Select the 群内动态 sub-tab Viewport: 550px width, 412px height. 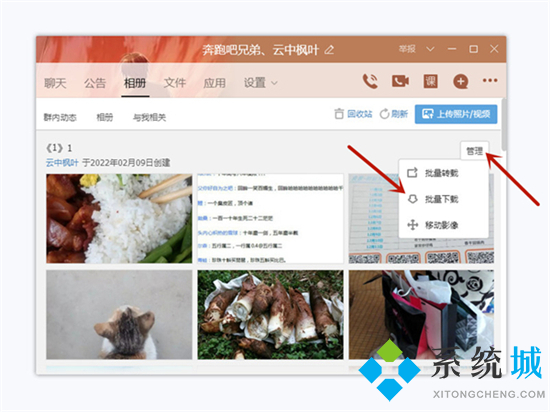(60, 117)
